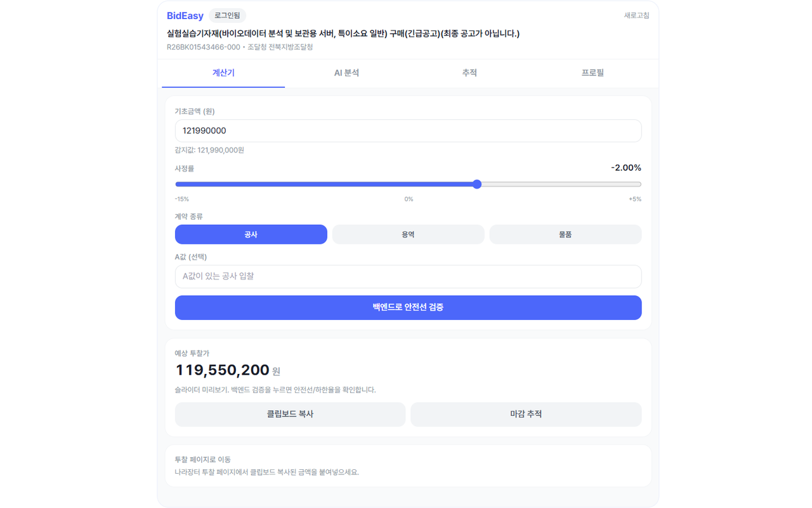Switch to the 계산기 tab
This screenshot has width=812, height=508.
coord(223,73)
